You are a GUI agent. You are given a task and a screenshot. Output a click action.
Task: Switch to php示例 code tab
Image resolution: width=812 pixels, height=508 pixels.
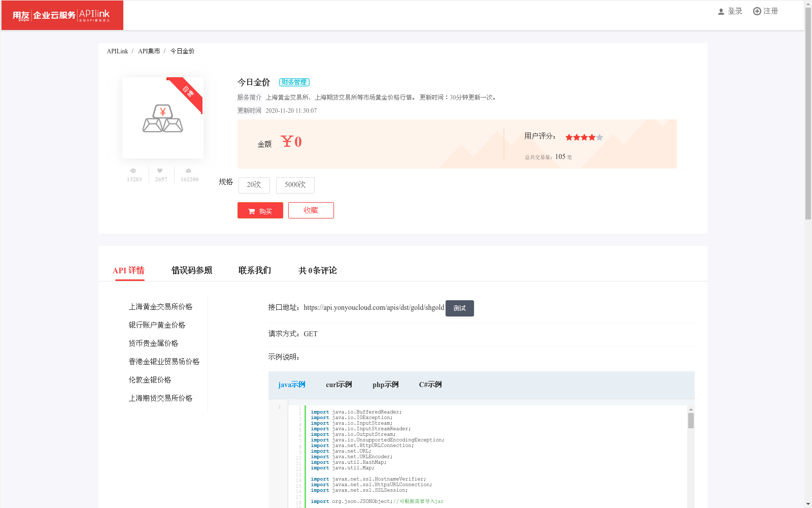(x=386, y=385)
